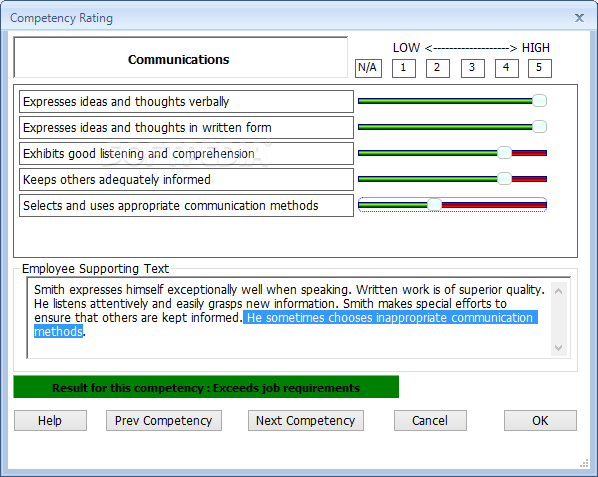Screen dimensions: 598x477
Task: Open Help for competency rating
Action: pyautogui.click(x=50, y=421)
